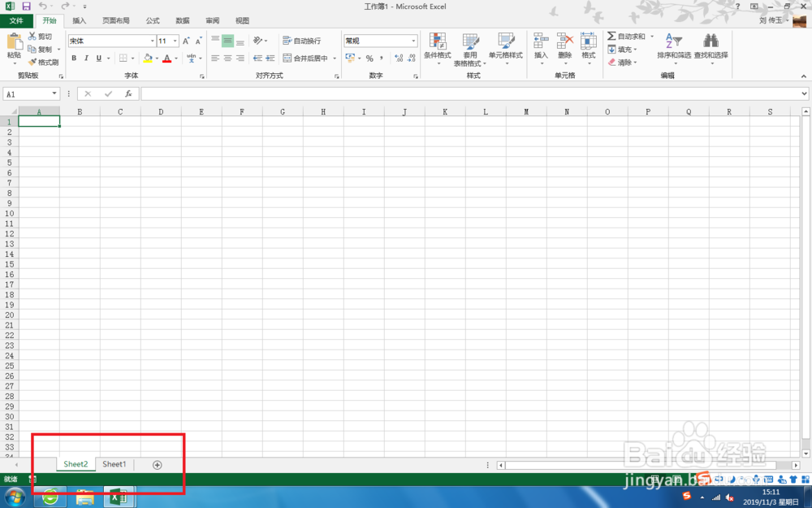Switch to the Sheet1 worksheet tab

pos(114,464)
